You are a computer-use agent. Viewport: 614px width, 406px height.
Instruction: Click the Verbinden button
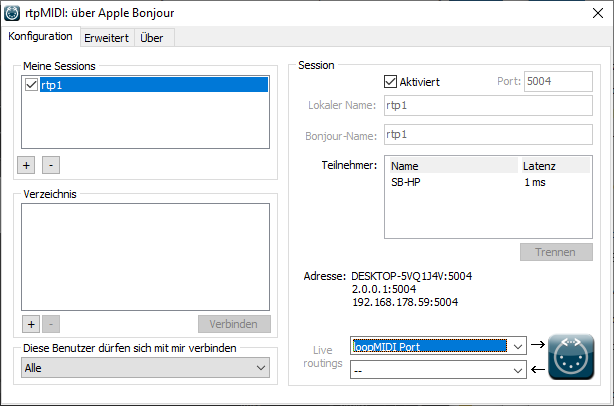(x=234, y=324)
